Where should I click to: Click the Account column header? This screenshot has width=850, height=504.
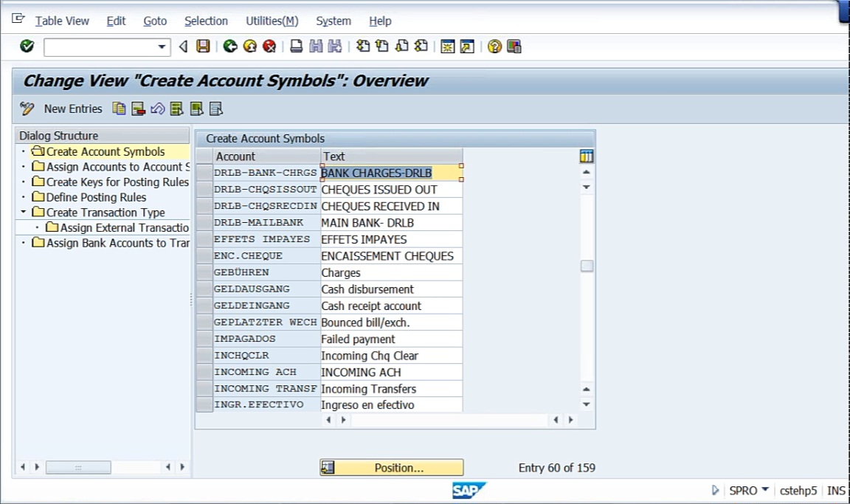pos(266,156)
